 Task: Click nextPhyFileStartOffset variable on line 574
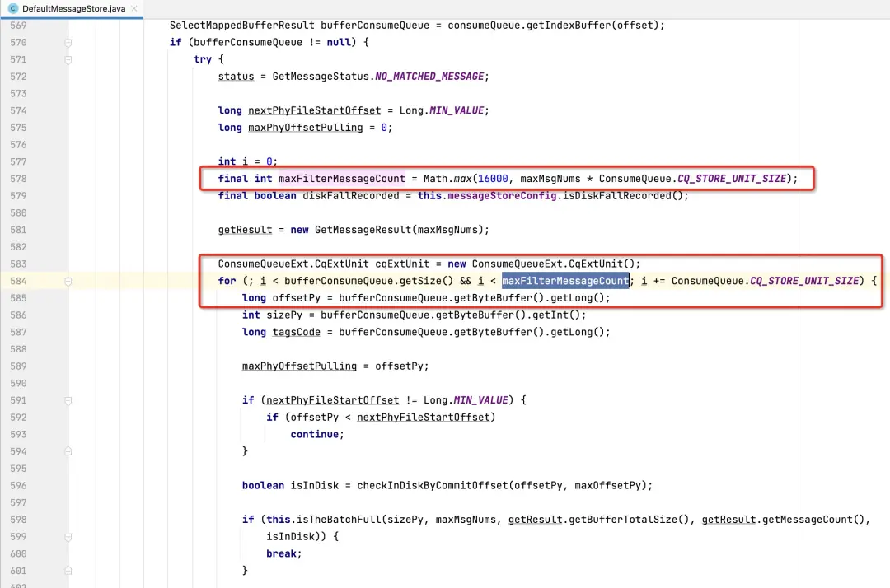[315, 110]
